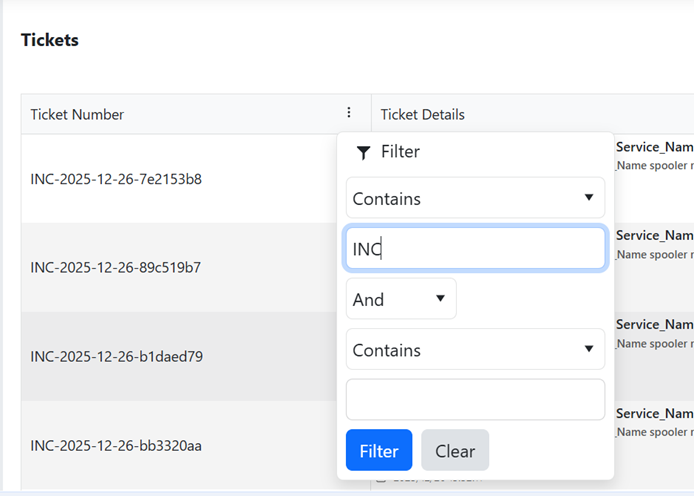This screenshot has height=496, width=694.
Task: Click Service_Name details in the bb3320aa row
Action: click(x=654, y=413)
